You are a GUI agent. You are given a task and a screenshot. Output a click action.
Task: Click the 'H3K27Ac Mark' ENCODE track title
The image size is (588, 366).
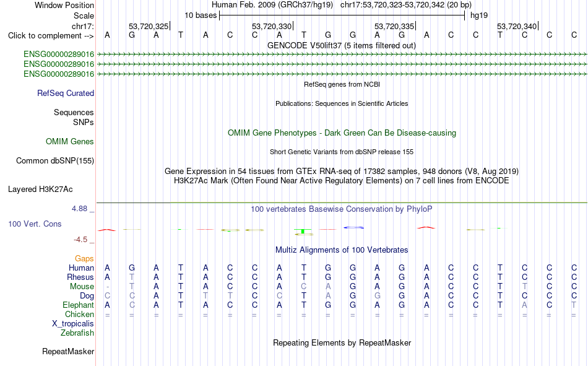click(x=342, y=181)
